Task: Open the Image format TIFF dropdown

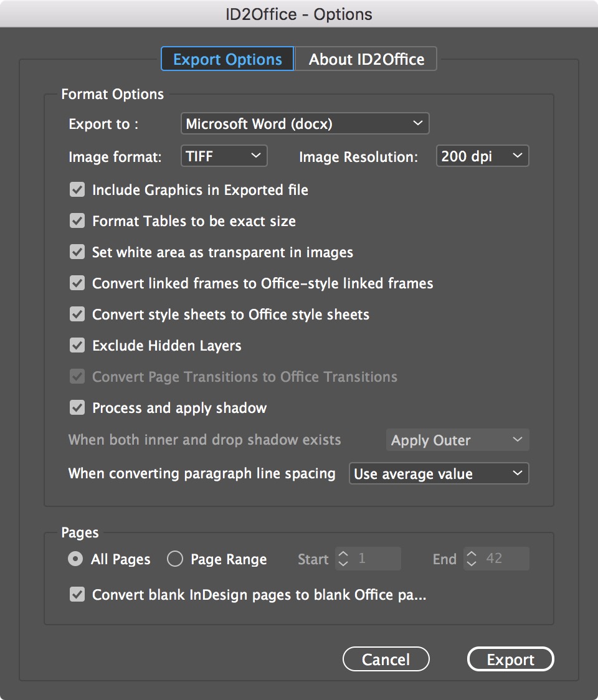Action: click(224, 156)
